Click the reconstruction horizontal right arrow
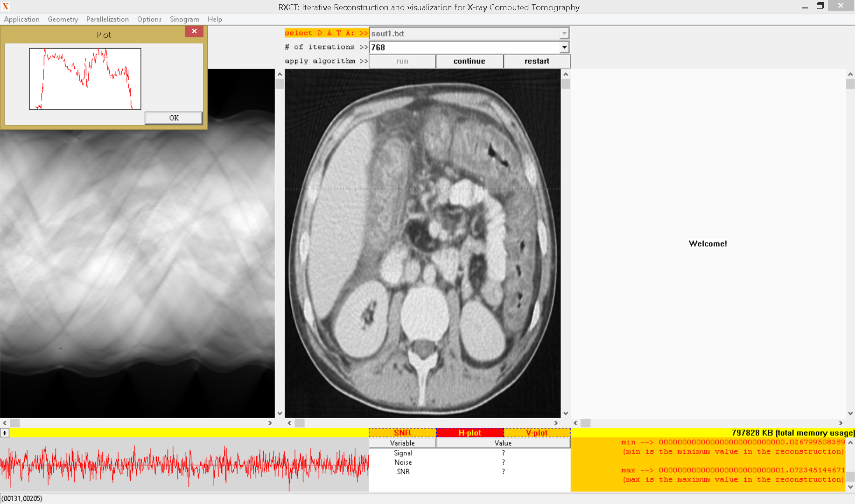This screenshot has width=855, height=504. (555, 423)
